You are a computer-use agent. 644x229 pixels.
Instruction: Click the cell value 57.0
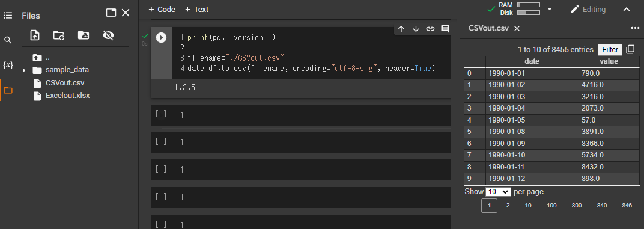(x=609, y=120)
